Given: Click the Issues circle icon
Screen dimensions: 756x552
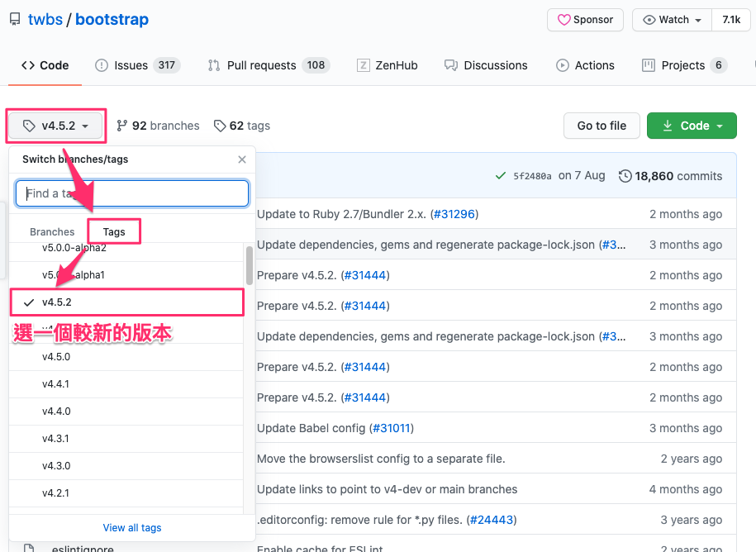Looking at the screenshot, I should (102, 65).
